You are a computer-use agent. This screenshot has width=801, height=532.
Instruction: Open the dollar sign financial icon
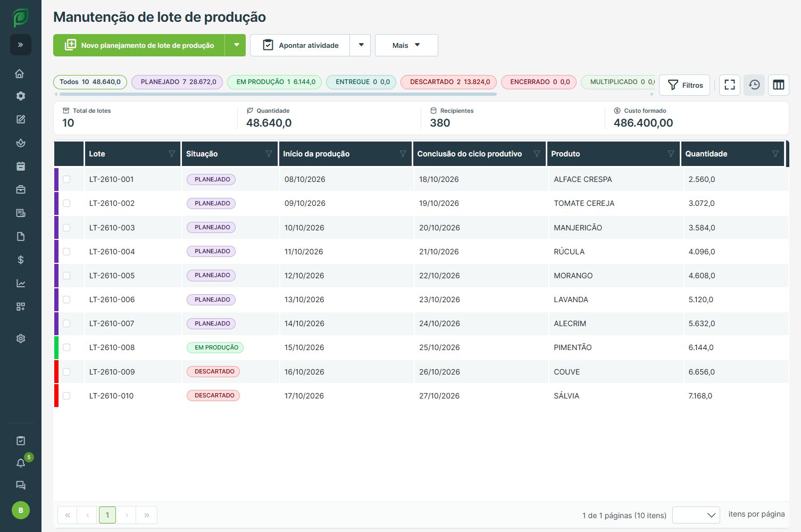[20, 260]
